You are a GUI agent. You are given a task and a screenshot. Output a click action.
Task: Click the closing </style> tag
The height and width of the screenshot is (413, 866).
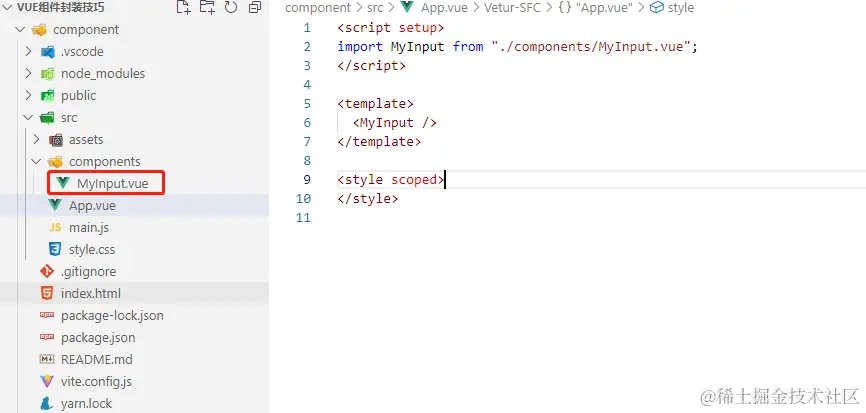tap(368, 198)
